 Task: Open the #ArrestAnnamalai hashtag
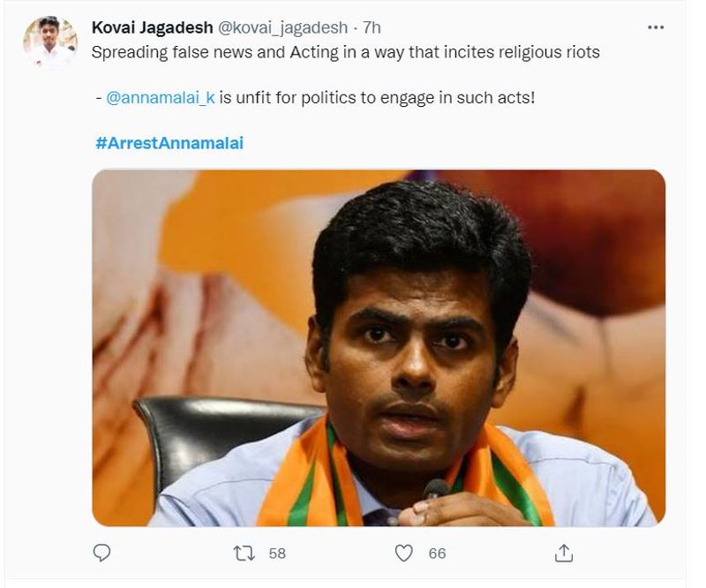[169, 142]
